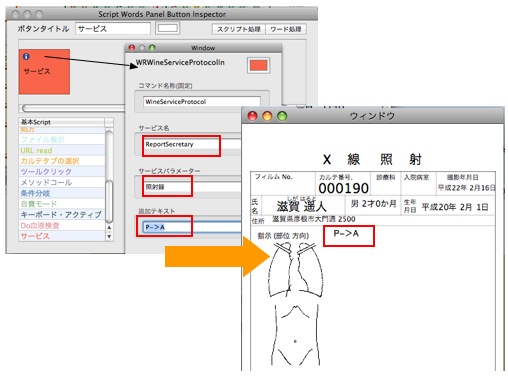Click the script list vertical scrollbar thumb
Screen dimensions: 508x377
109,201
